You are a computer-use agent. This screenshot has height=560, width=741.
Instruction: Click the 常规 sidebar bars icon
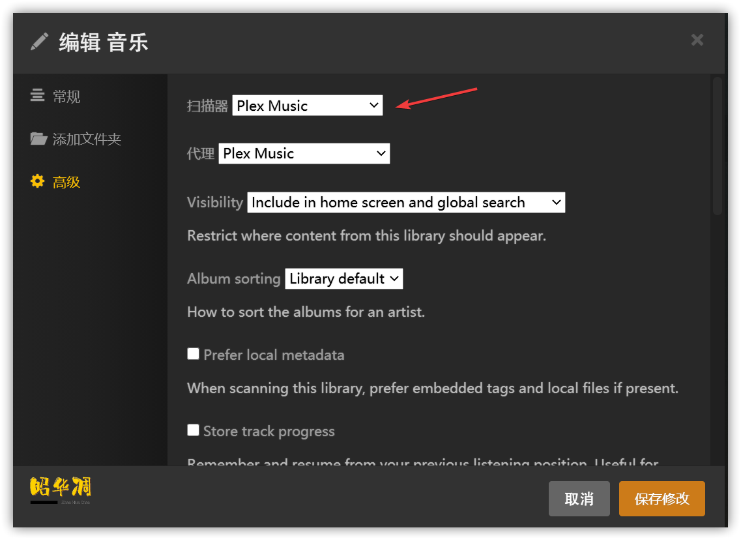38,96
